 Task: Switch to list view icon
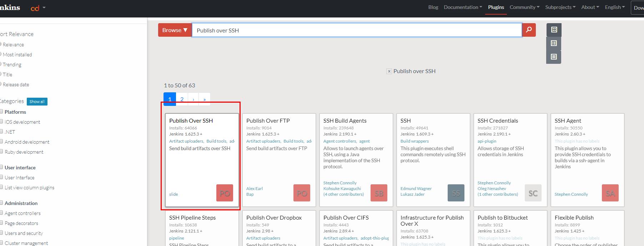pyautogui.click(x=554, y=43)
